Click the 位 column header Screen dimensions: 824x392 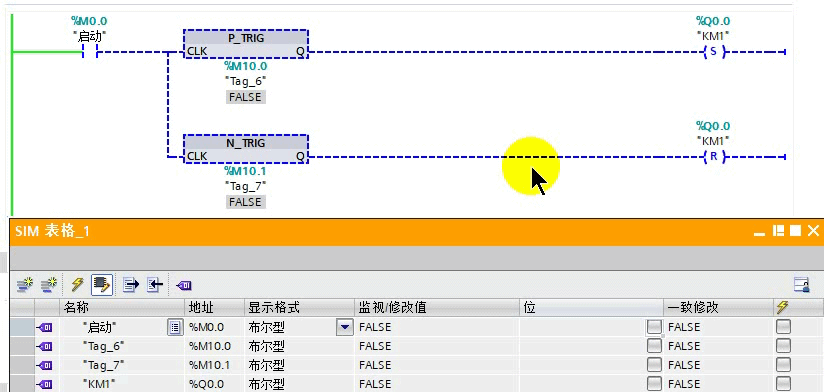[x=592, y=307]
